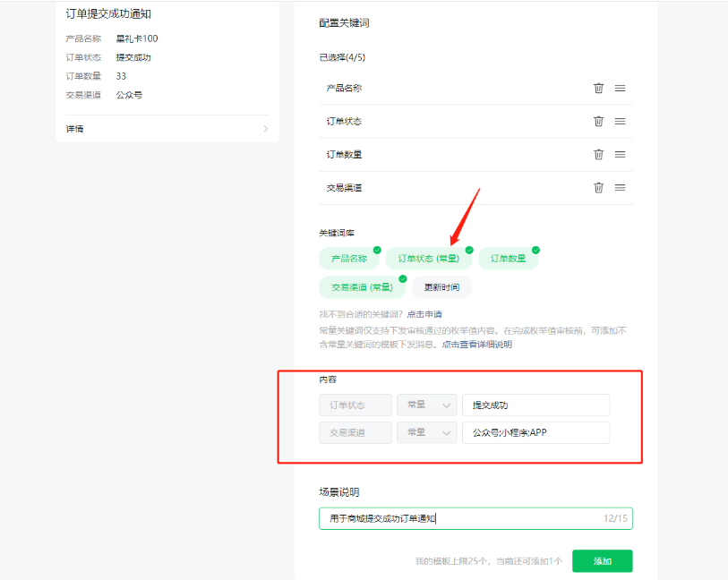Click the 提交成功 content input field
Viewport: 728px width, 580px height.
coord(535,405)
